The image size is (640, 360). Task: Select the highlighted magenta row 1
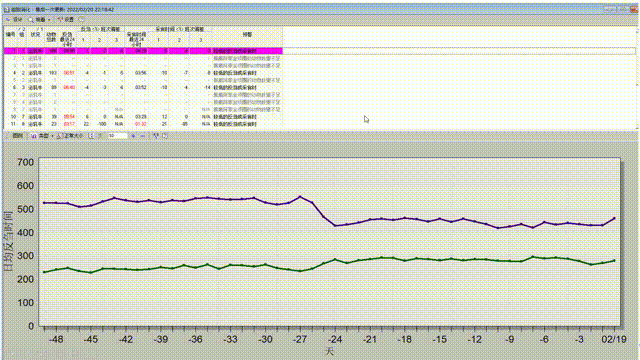(143, 51)
